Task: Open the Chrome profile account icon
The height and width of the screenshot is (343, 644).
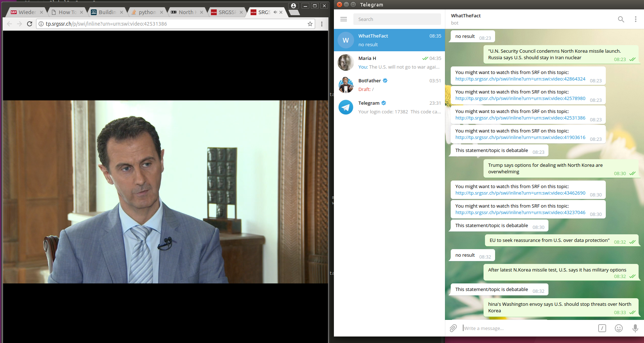Action: point(294,6)
